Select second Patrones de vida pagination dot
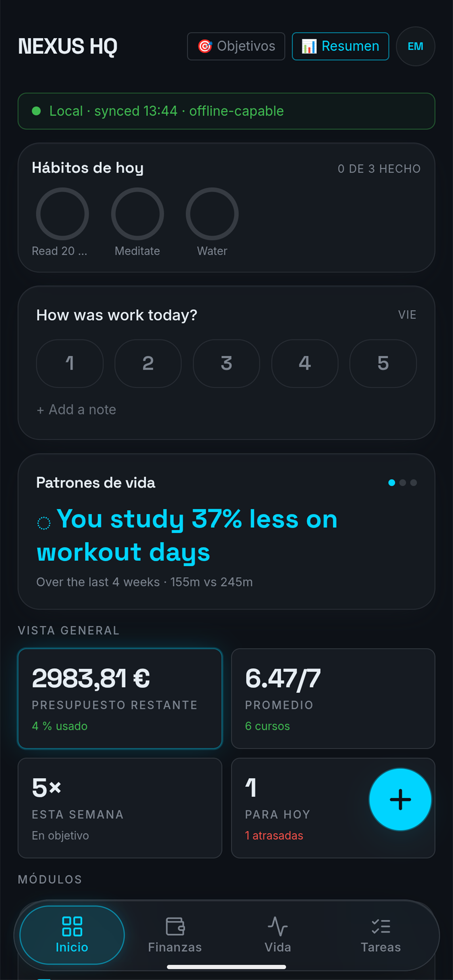The height and width of the screenshot is (980, 453). coord(403,483)
